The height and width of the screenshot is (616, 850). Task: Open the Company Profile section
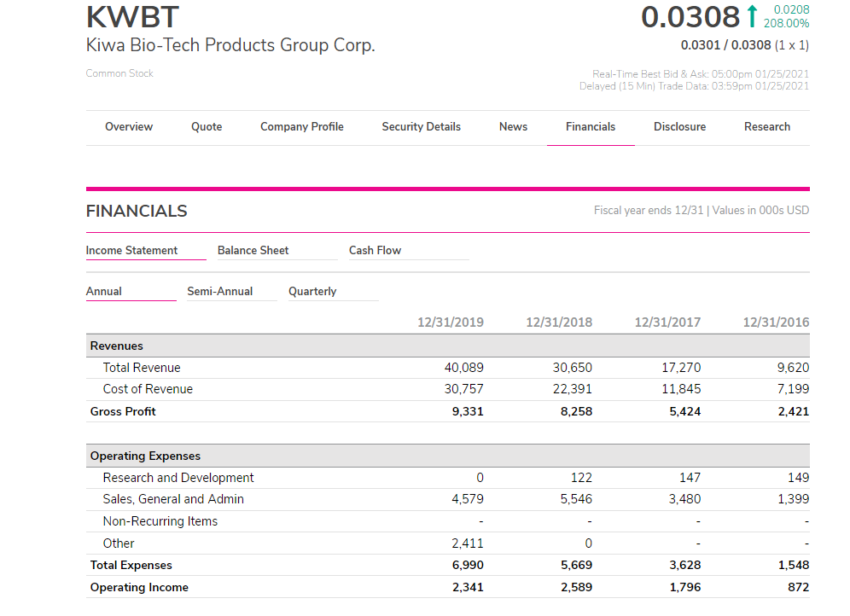(x=301, y=126)
